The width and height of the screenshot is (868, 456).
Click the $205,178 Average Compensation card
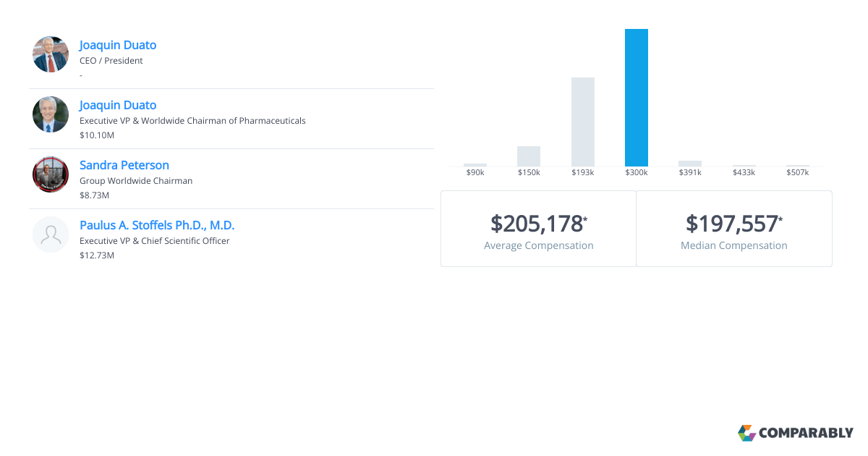point(539,229)
